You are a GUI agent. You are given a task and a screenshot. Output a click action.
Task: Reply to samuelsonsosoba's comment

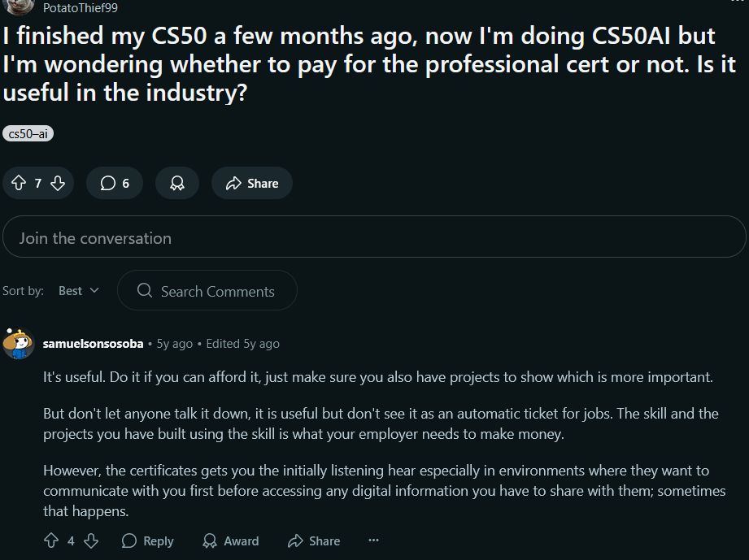pos(147,540)
